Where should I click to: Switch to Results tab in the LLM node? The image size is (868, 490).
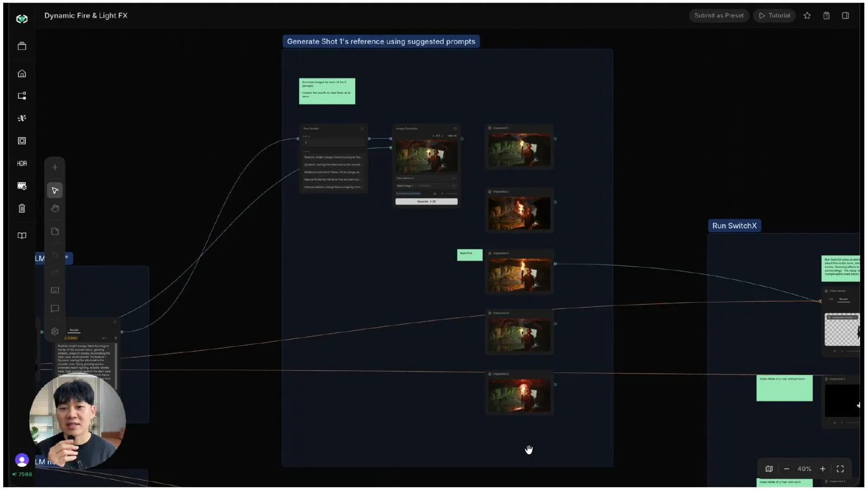[74, 330]
